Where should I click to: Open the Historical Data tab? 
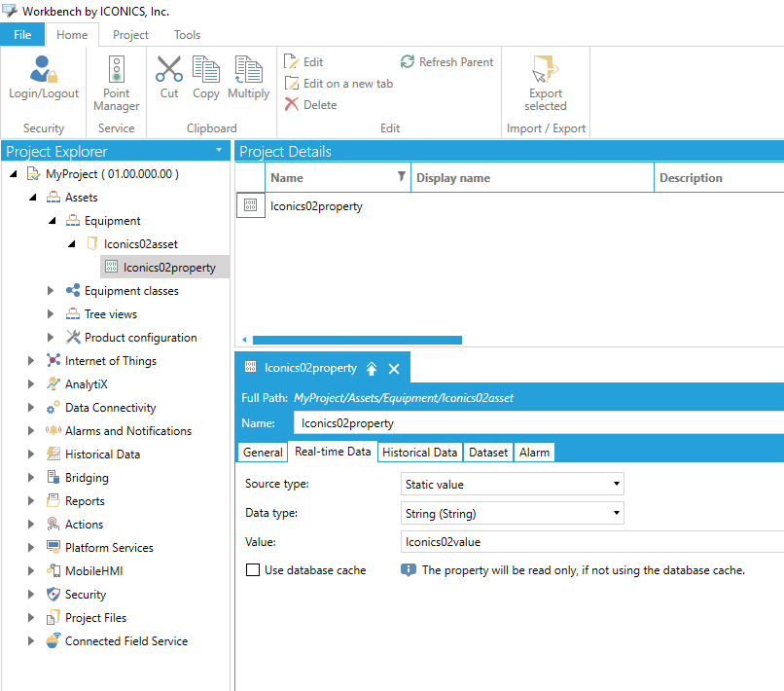(x=419, y=453)
